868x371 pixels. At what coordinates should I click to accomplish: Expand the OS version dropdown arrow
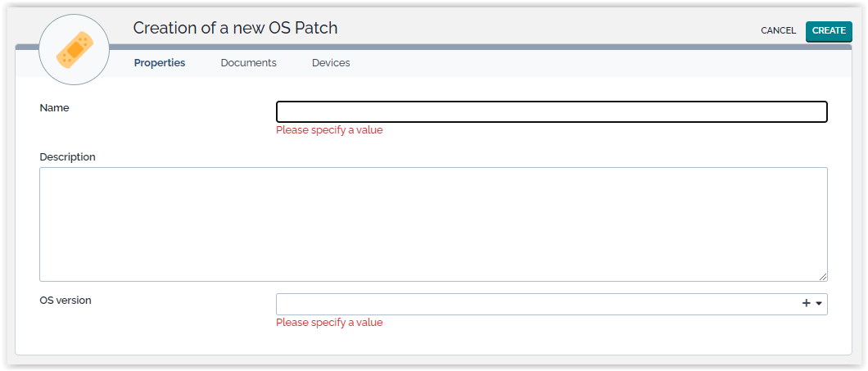819,304
